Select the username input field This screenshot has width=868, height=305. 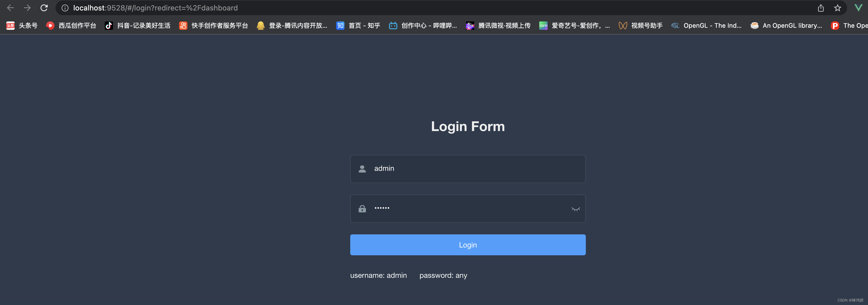[468, 168]
